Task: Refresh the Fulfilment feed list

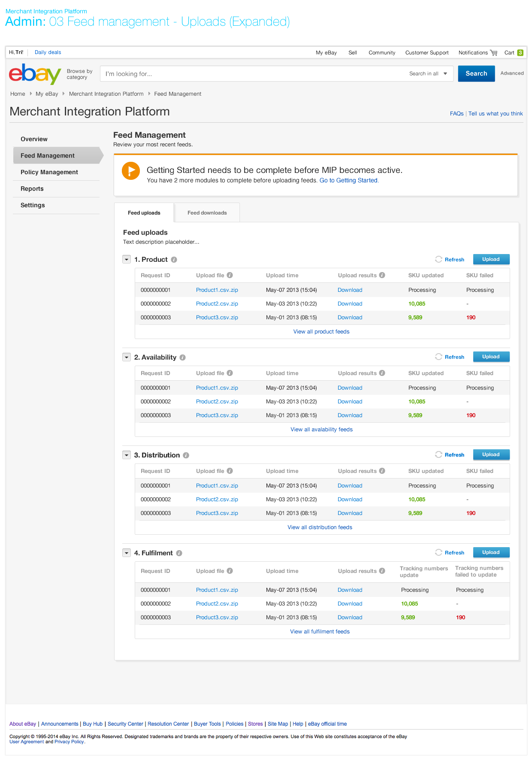Action: [450, 553]
